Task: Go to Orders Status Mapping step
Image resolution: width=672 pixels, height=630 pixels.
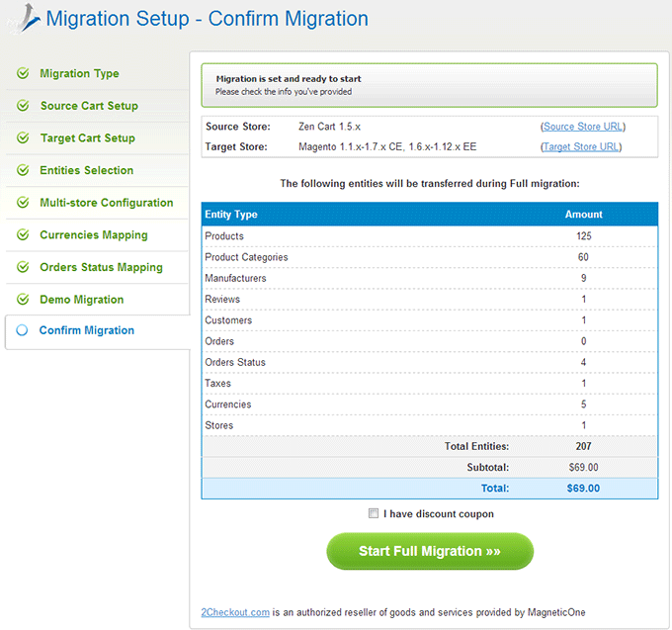Action: 101,267
